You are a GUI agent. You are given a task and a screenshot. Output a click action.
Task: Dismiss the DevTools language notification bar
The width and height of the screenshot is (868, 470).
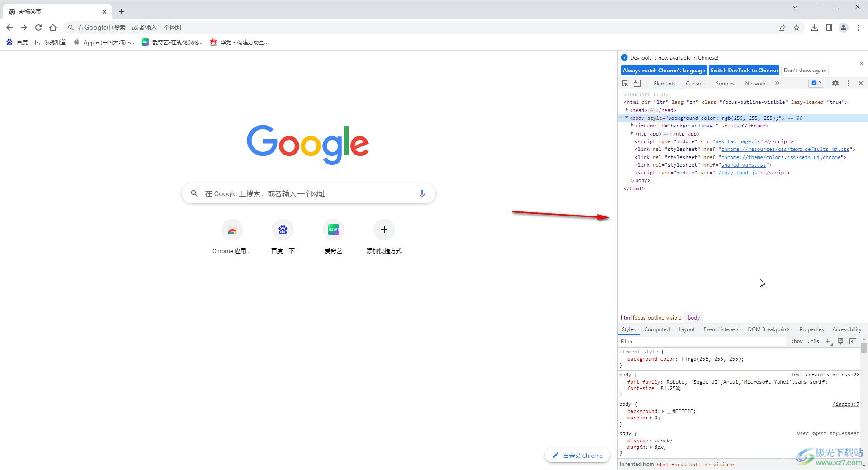point(861,64)
